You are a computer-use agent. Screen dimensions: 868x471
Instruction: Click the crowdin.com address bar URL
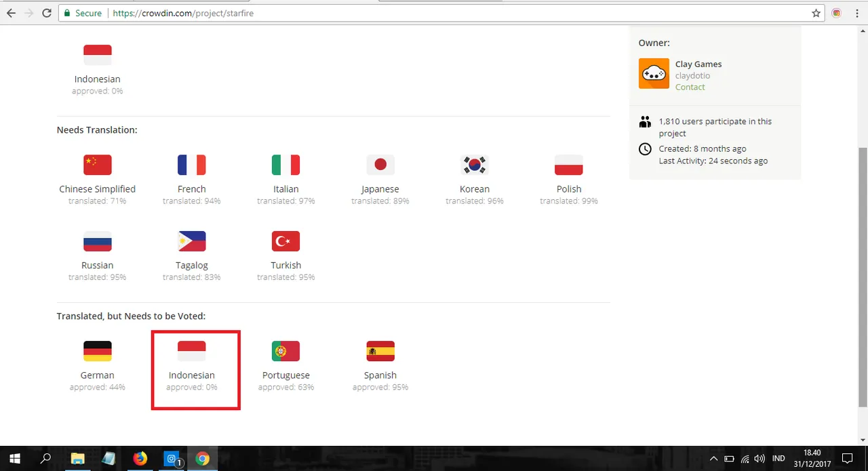[183, 13]
